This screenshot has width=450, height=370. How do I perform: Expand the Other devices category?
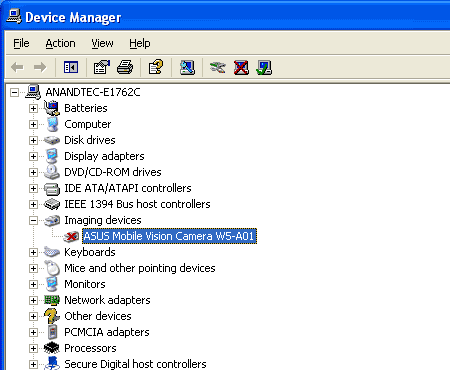tap(33, 316)
